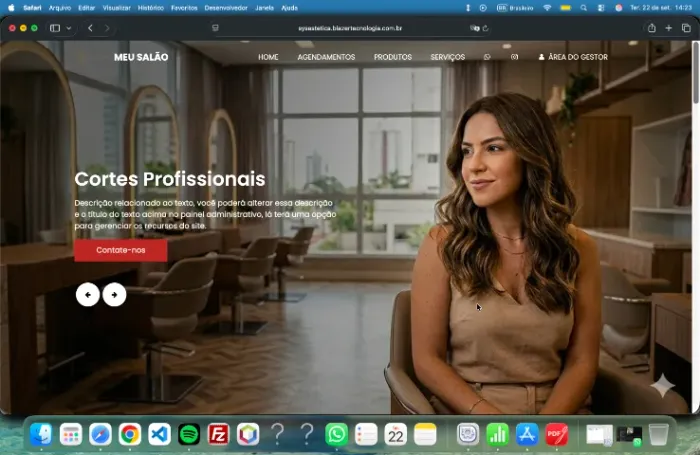Open the Brasileiro keyboard input menu

click(515, 8)
